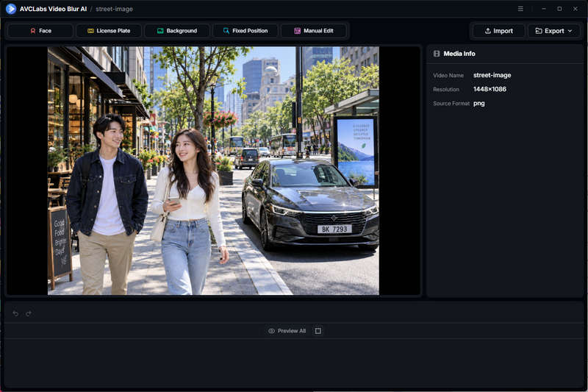Redo the last action
The height and width of the screenshot is (392, 588).
pyautogui.click(x=29, y=313)
